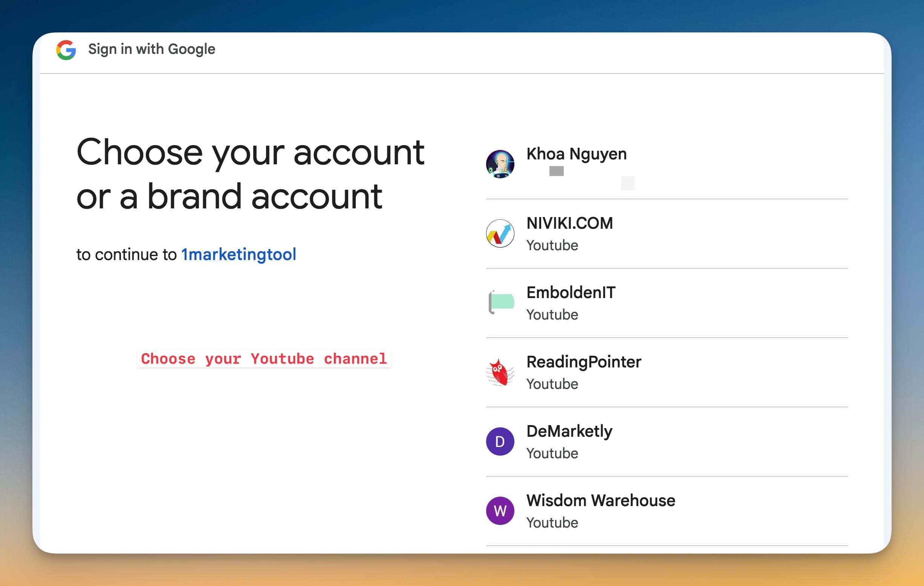This screenshot has height=586, width=924.
Task: Click the Sign in with Google title
Action: click(x=151, y=49)
